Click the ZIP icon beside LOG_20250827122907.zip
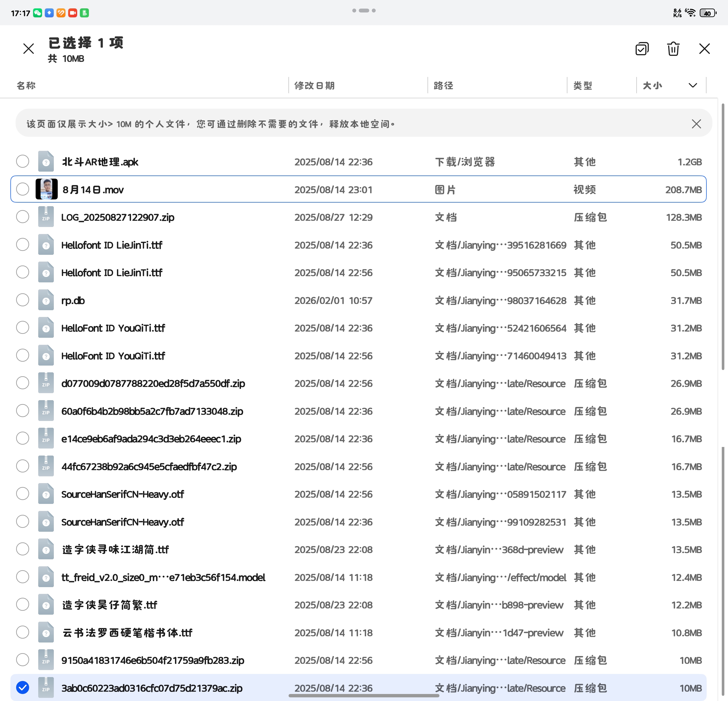Screen dimensions: 728x701 [46, 217]
